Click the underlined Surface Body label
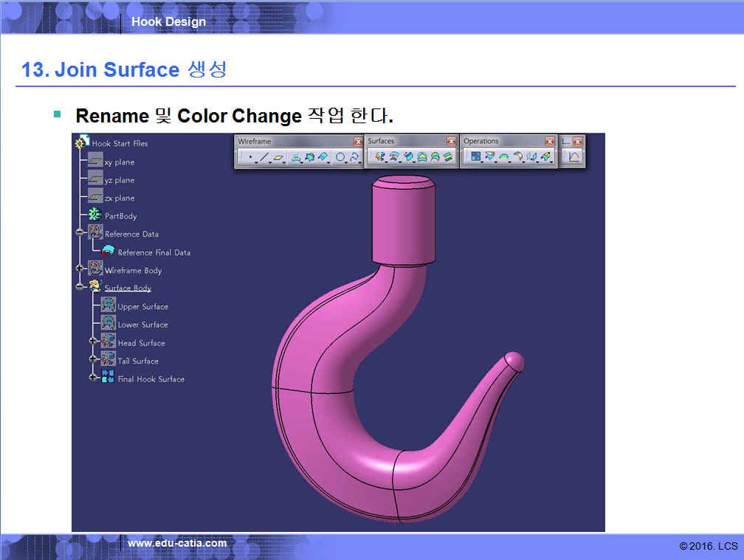 coord(128,288)
